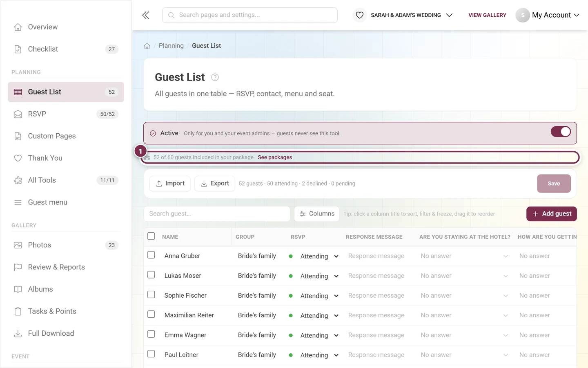Click the Checklist document icon in the sidebar
588x368 pixels.
18,49
